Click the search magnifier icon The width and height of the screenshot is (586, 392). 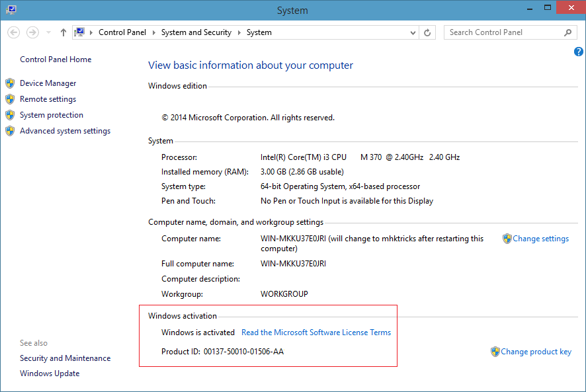click(567, 32)
